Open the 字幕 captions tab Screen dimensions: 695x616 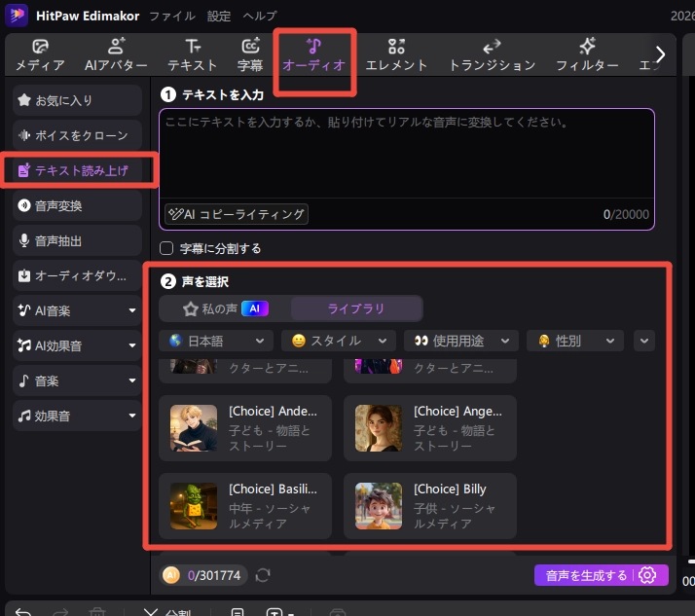click(x=250, y=55)
